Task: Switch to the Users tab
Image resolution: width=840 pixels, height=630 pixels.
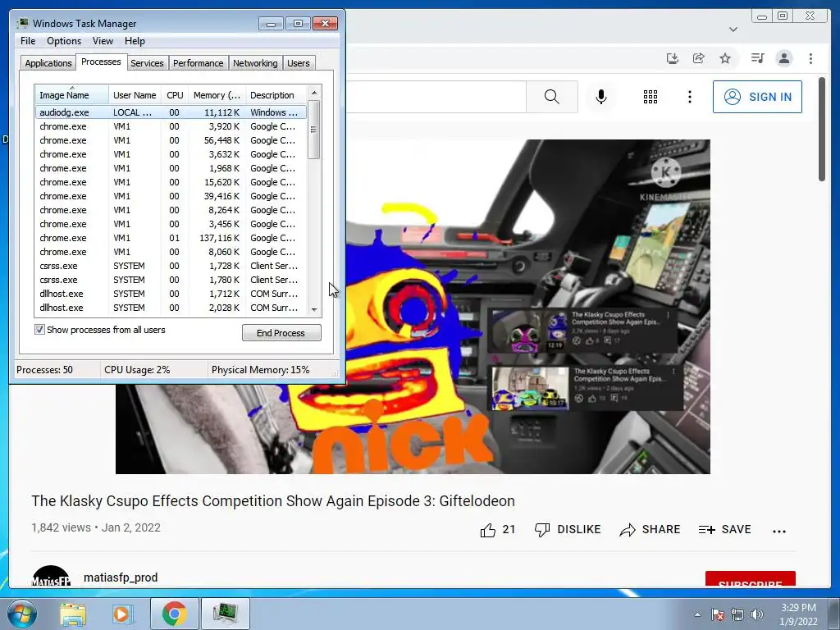Action: coord(298,63)
